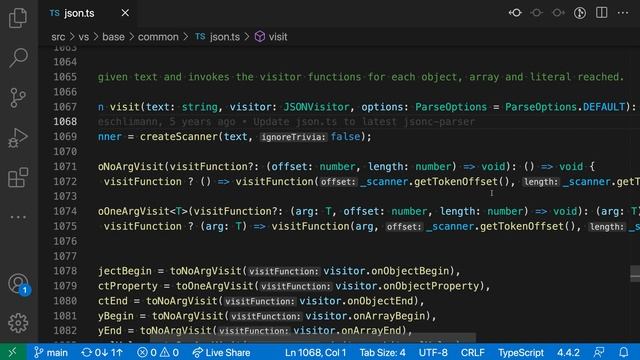640x360 pixels.
Task: Click visitor.onArrayBegin on line 1081
Action: 366,316
